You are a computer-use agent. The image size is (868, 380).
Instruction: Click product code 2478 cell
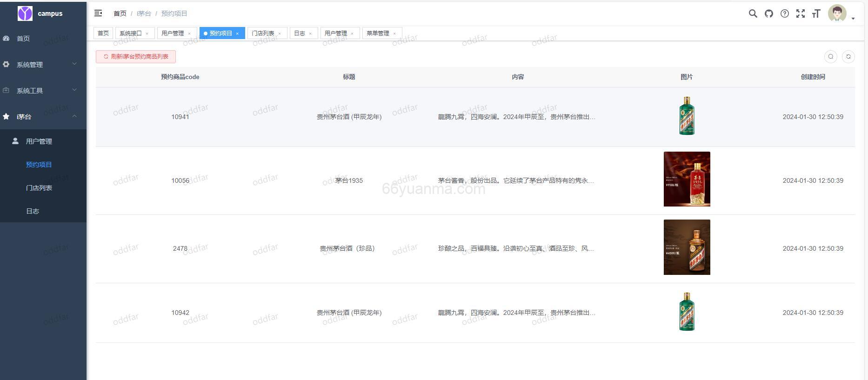click(x=180, y=248)
